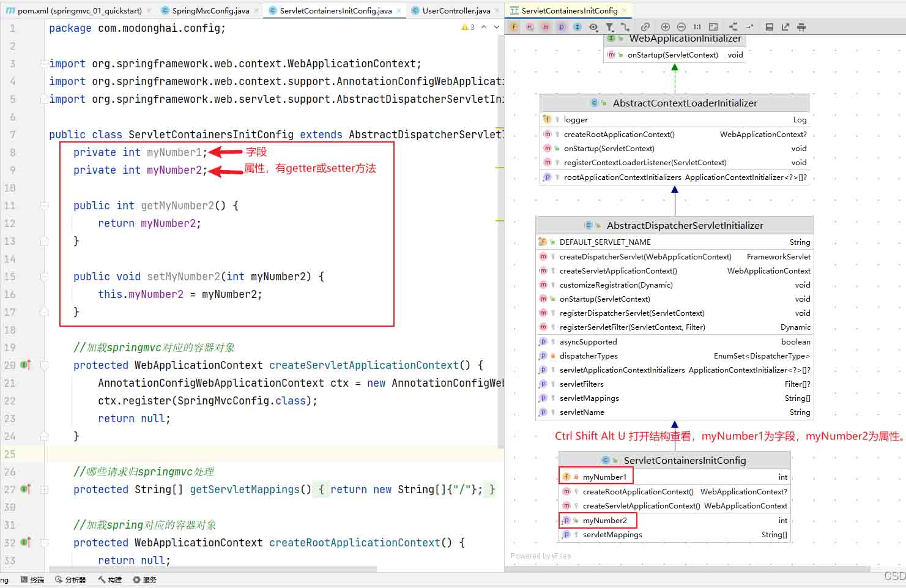
Task: Switch to the UserController.java tab
Action: pyautogui.click(x=456, y=10)
